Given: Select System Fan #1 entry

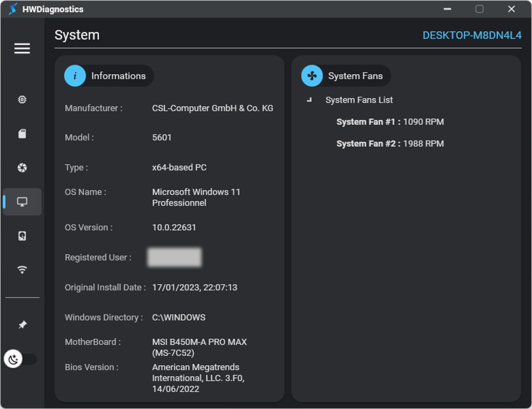Looking at the screenshot, I should pyautogui.click(x=390, y=122).
